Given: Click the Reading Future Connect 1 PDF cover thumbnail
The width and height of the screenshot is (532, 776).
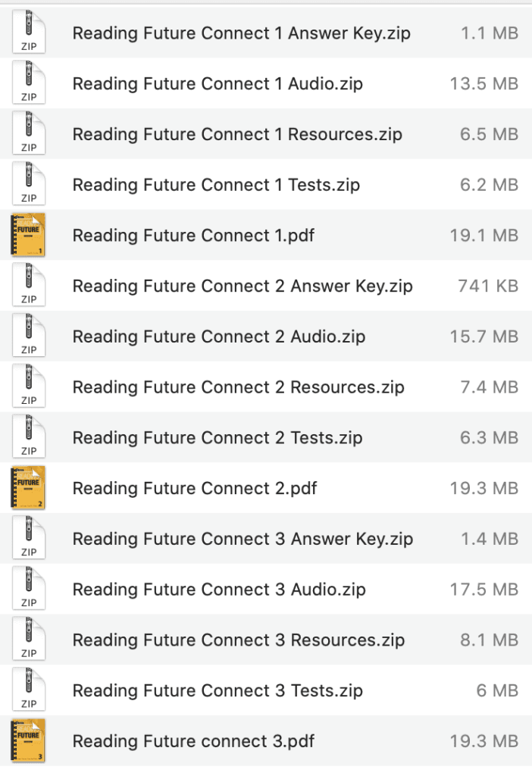Looking at the screenshot, I should coord(28,235).
